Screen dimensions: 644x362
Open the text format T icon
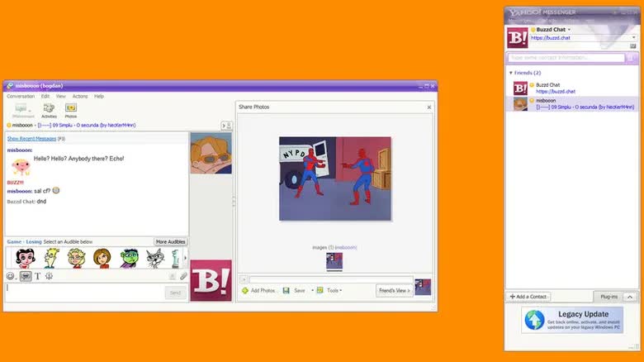37,276
